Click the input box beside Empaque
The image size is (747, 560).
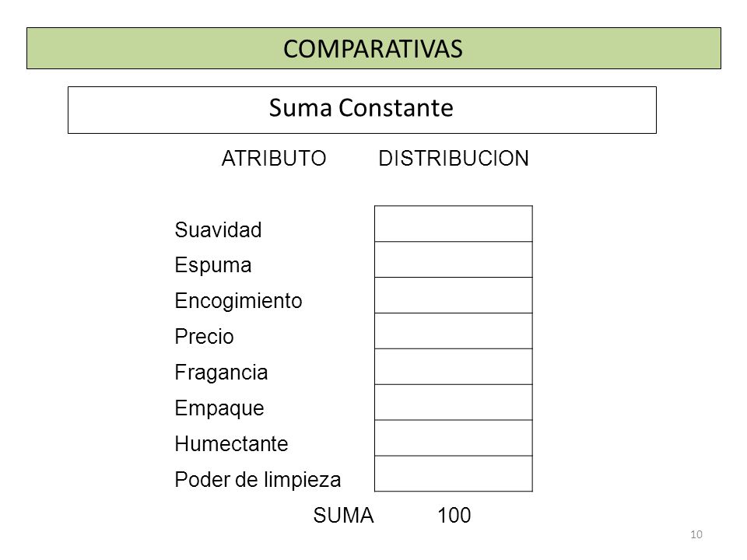(x=454, y=402)
